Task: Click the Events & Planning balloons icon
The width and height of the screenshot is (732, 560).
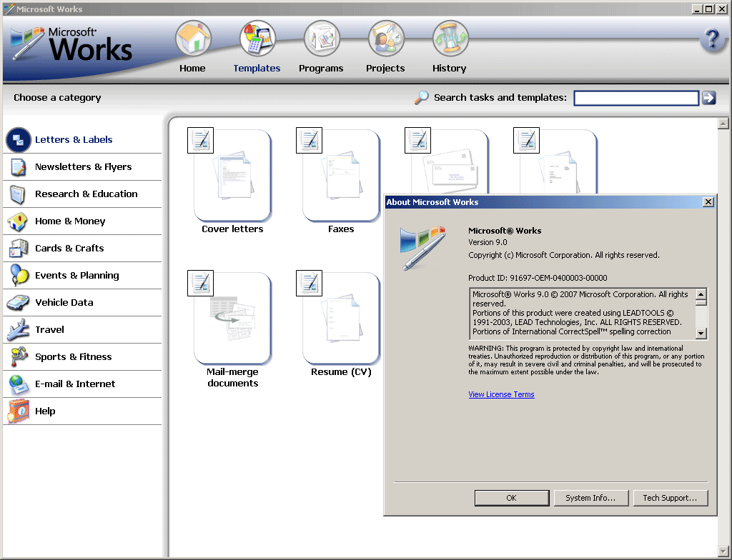Action: pos(18,275)
